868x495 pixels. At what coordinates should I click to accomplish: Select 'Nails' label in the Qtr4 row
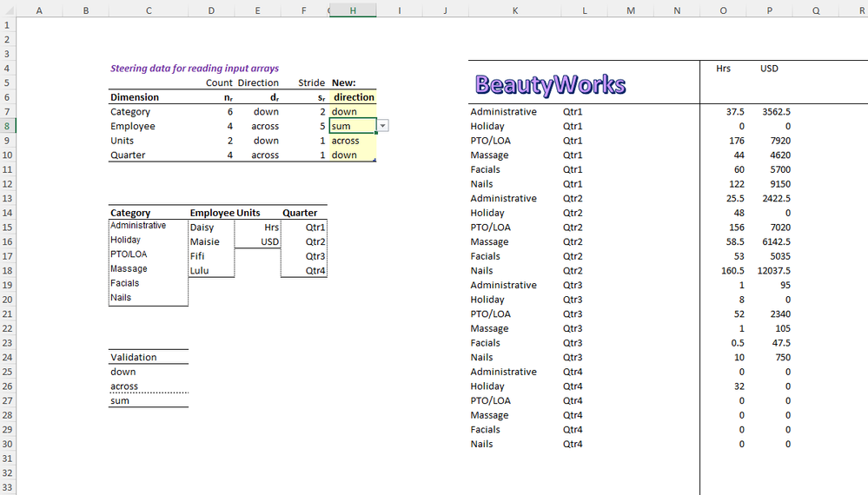pos(481,444)
